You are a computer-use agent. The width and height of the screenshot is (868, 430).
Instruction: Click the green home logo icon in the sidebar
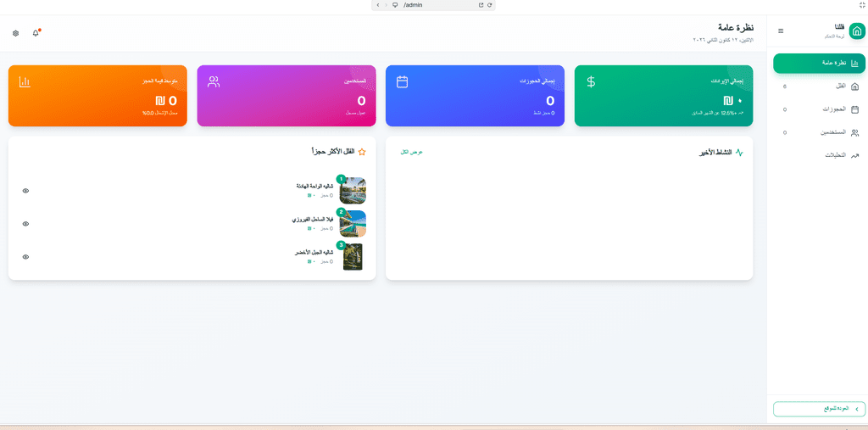click(x=857, y=31)
